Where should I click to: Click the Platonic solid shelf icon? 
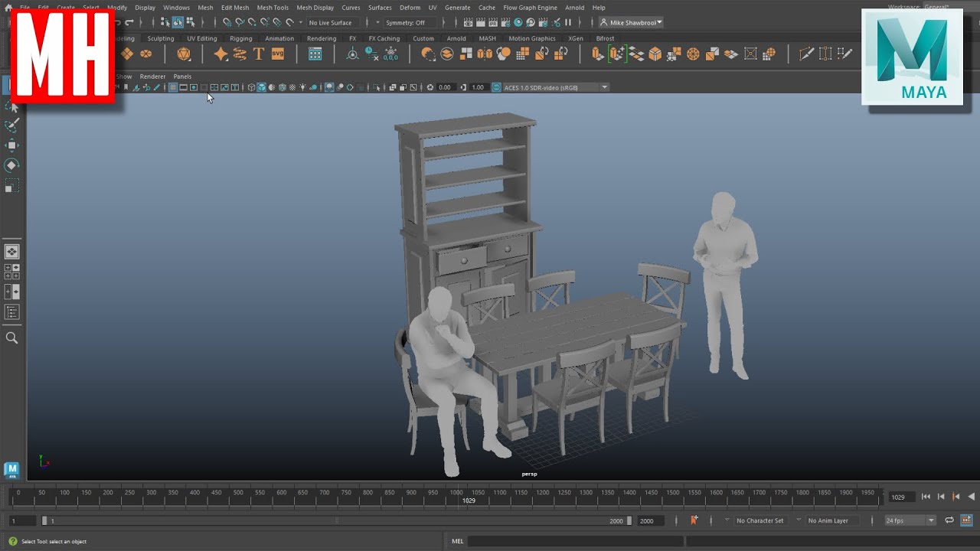pos(184,54)
